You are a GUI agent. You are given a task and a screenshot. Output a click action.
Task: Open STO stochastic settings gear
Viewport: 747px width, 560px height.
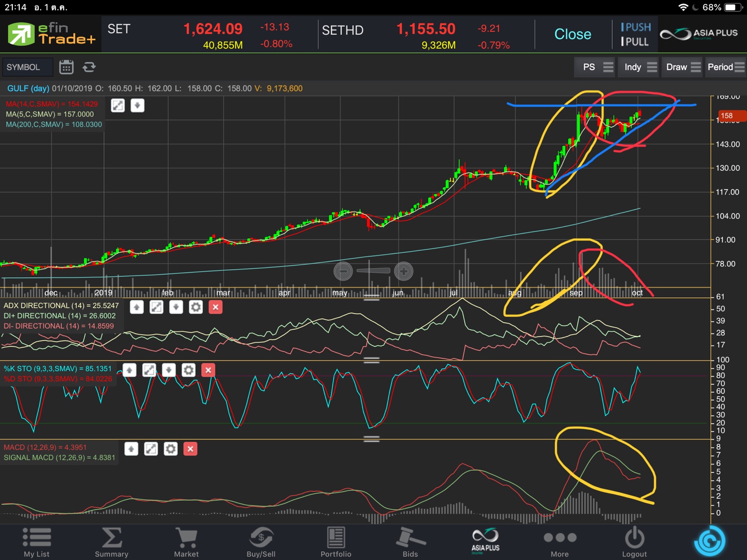(188, 370)
